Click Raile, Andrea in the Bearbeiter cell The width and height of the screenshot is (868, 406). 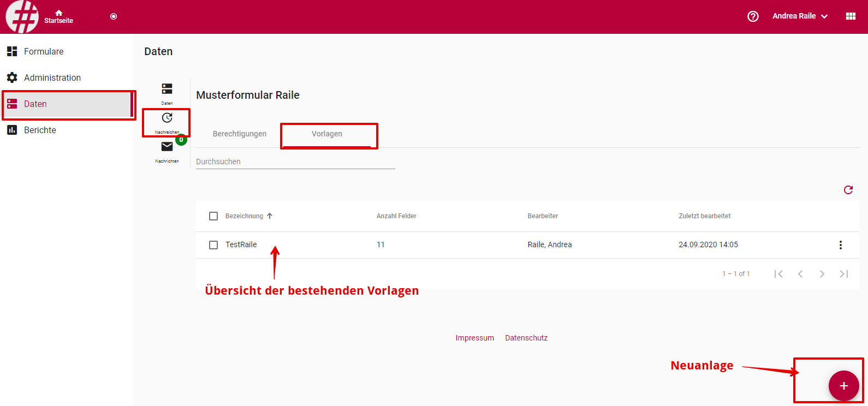pyautogui.click(x=550, y=244)
